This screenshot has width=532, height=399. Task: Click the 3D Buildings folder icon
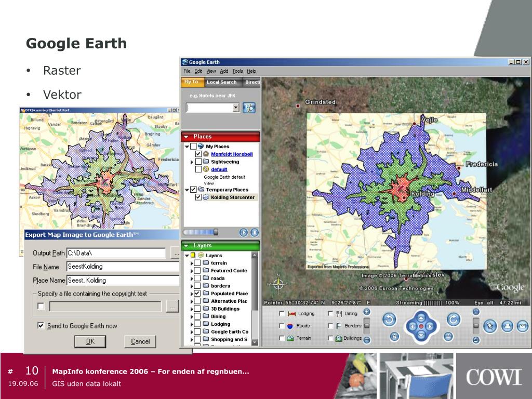(x=206, y=309)
